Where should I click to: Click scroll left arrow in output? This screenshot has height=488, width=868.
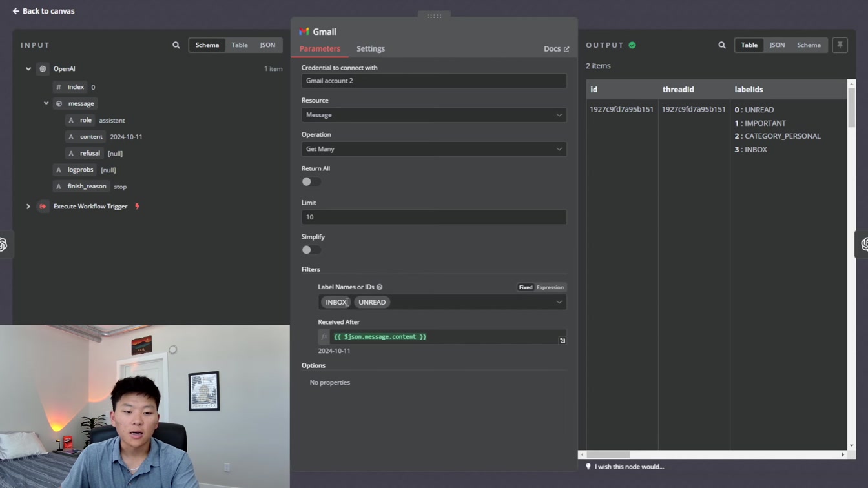582,454
